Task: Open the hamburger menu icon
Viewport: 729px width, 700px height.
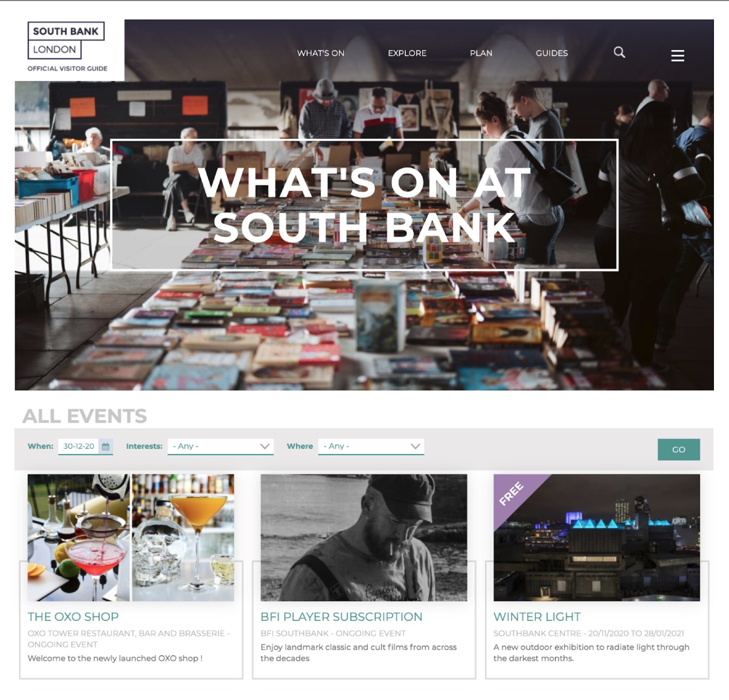Action: pyautogui.click(x=677, y=55)
